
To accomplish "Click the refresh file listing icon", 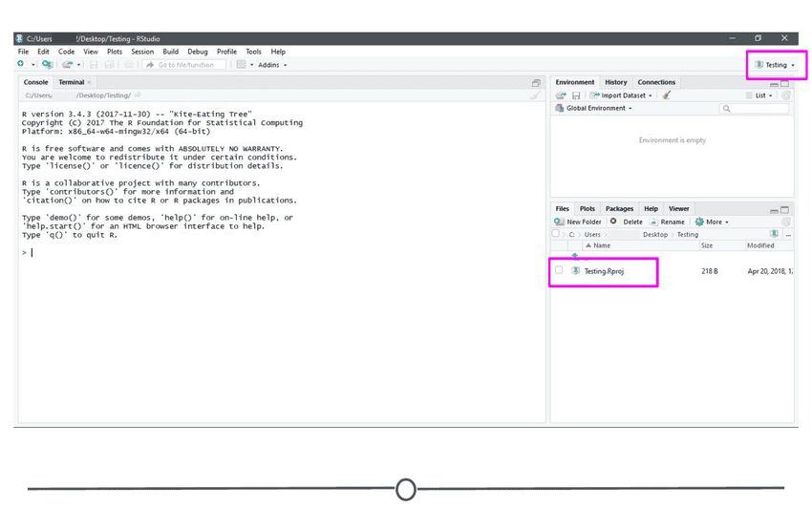I will point(786,222).
